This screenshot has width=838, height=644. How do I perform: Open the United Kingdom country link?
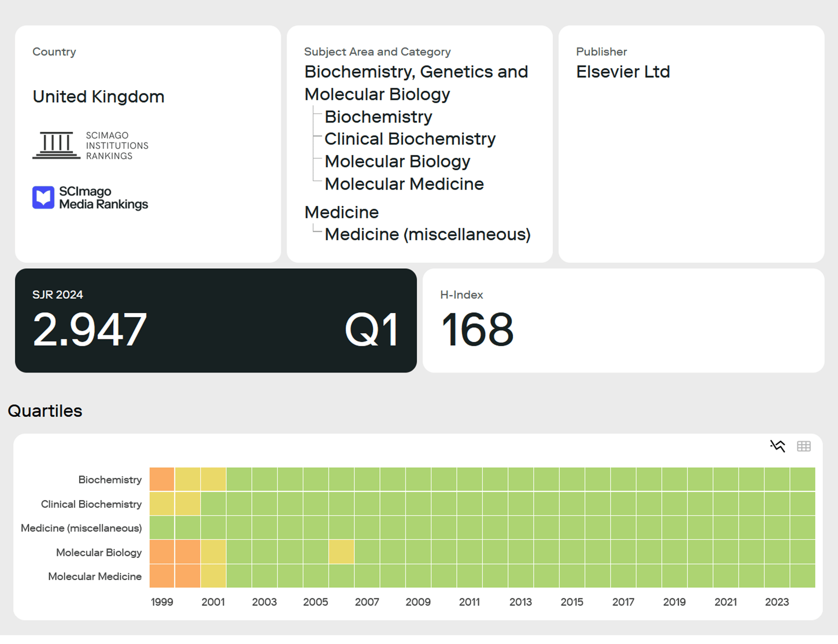click(x=99, y=97)
